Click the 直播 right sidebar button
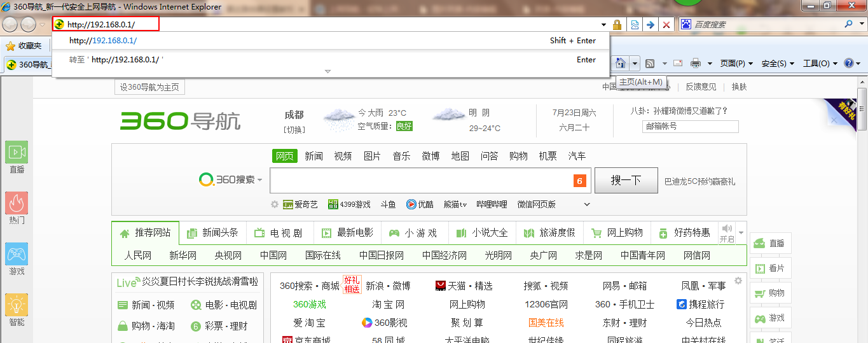 point(771,243)
